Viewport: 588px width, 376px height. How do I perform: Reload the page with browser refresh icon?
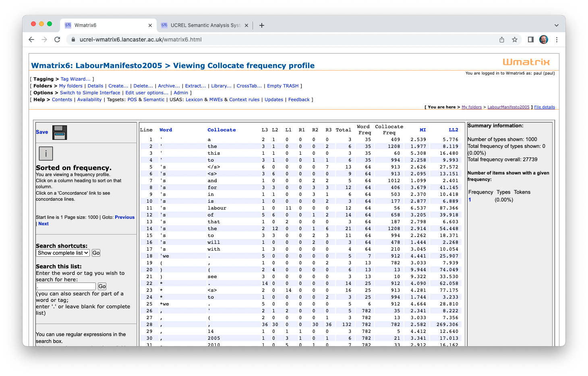[x=57, y=39]
